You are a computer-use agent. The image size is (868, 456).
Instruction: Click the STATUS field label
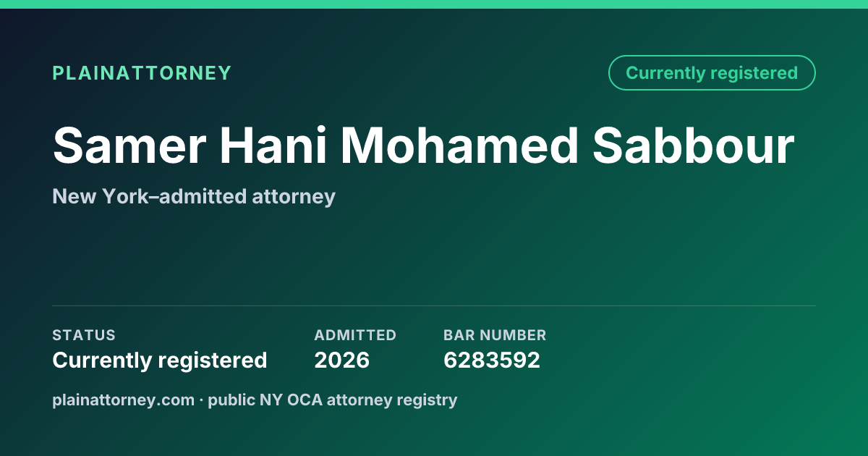(x=84, y=335)
